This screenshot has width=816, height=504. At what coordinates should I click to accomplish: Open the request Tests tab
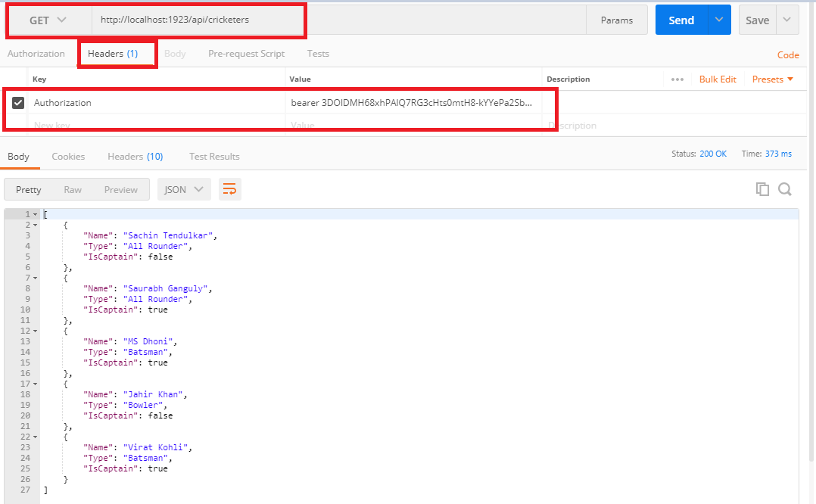coord(318,54)
